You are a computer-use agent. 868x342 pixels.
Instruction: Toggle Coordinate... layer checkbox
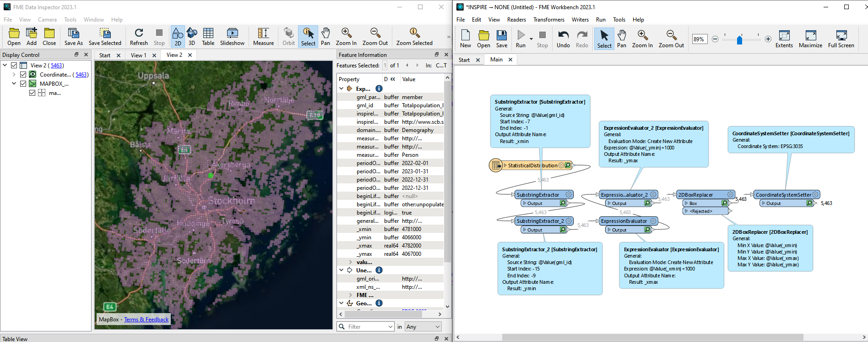(23, 74)
